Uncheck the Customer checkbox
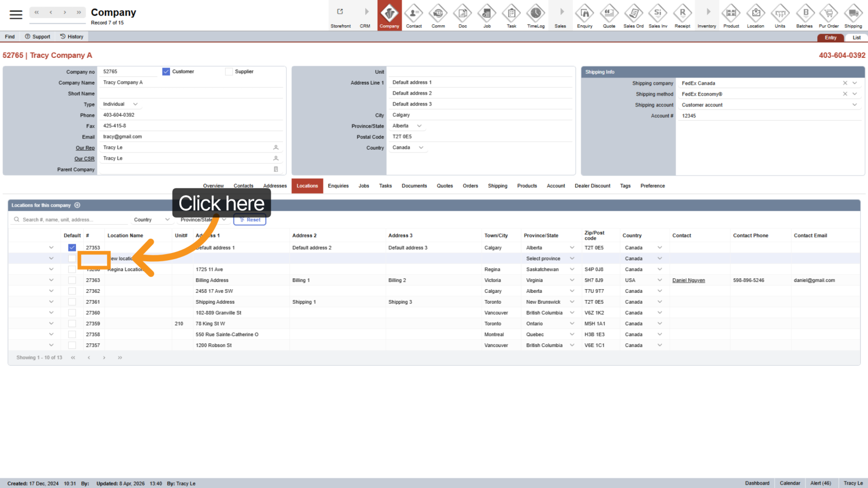Screen dimensions: 868x488 (166, 72)
